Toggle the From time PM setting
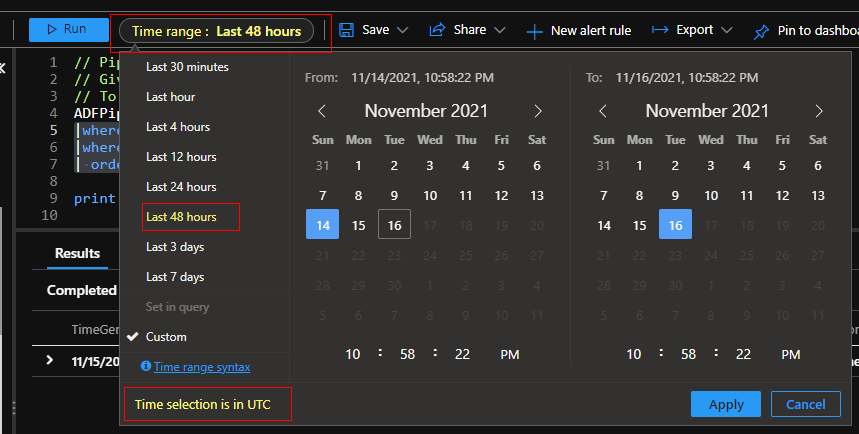This screenshot has width=859, height=434. [509, 355]
